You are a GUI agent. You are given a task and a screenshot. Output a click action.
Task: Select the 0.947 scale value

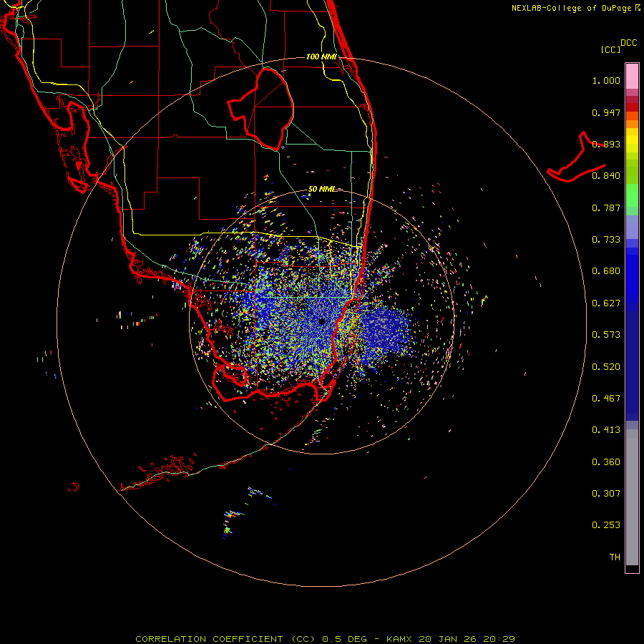click(606, 112)
